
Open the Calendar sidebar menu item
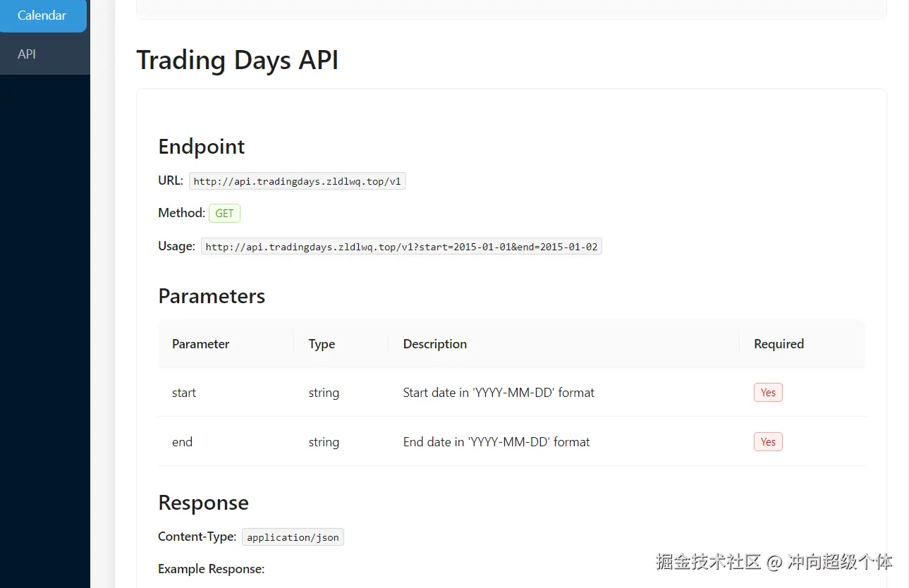click(x=42, y=16)
